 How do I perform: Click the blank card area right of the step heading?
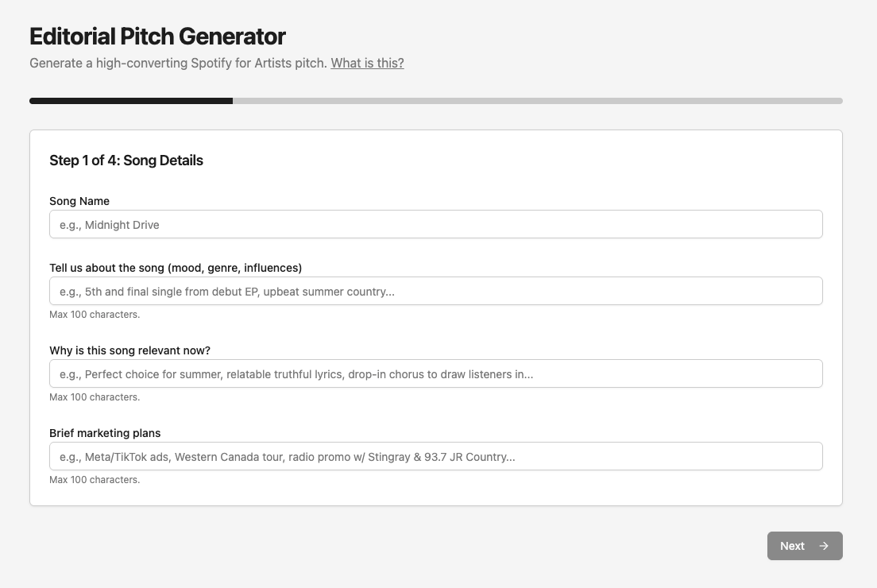point(516,161)
